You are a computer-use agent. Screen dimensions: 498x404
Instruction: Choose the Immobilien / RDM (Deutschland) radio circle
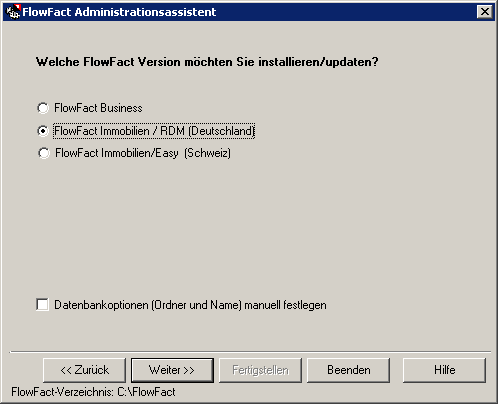tap(43, 131)
